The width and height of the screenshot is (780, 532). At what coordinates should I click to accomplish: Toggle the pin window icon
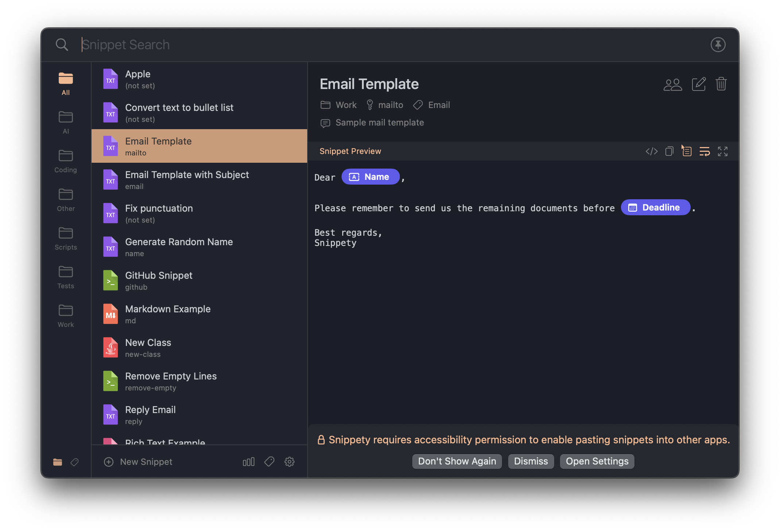click(718, 45)
